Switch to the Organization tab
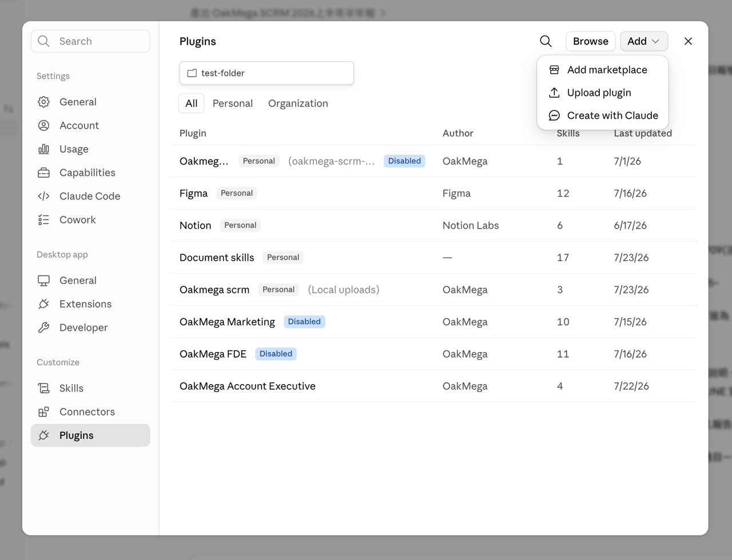The width and height of the screenshot is (732, 560). coord(298,103)
